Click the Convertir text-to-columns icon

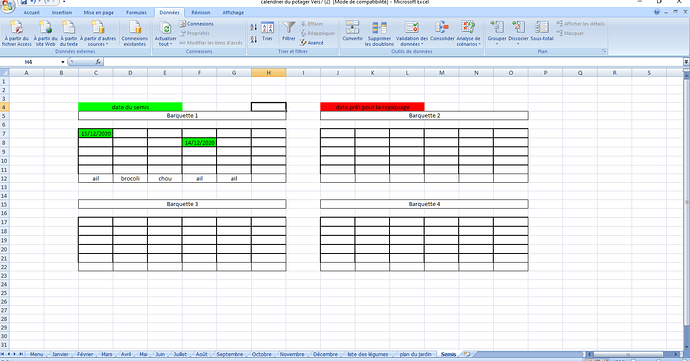coord(352,27)
